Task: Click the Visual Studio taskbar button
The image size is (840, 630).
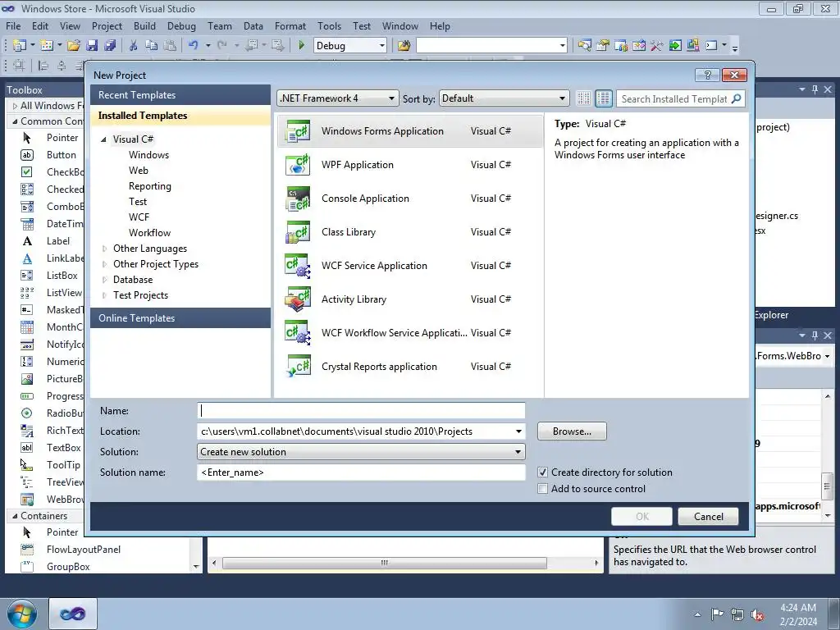Action: tap(73, 614)
